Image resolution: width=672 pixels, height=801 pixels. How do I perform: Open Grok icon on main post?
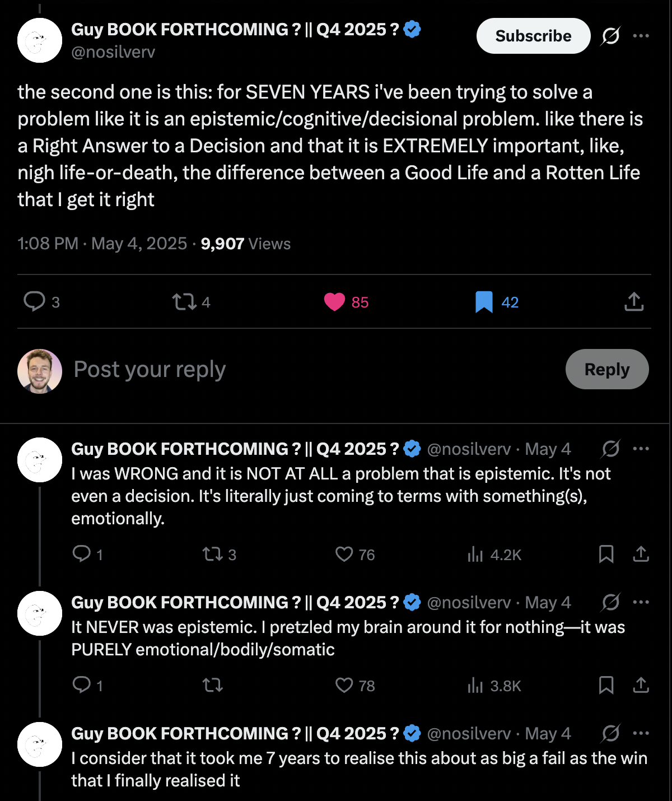(x=610, y=36)
